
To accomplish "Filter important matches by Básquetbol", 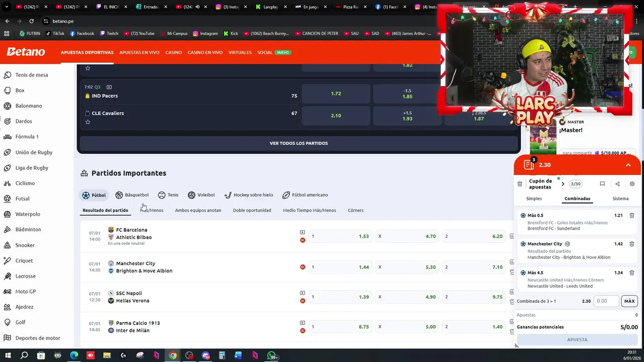I will click(x=132, y=195).
